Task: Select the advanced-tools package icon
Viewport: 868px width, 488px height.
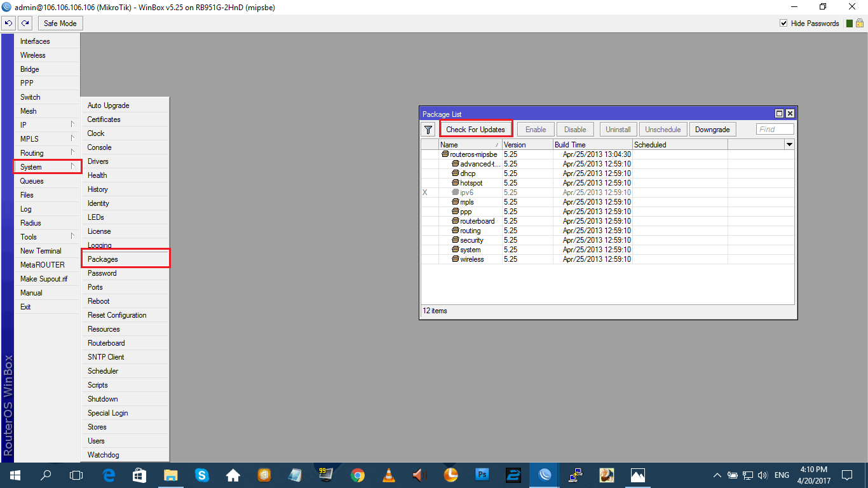Action: (455, 164)
